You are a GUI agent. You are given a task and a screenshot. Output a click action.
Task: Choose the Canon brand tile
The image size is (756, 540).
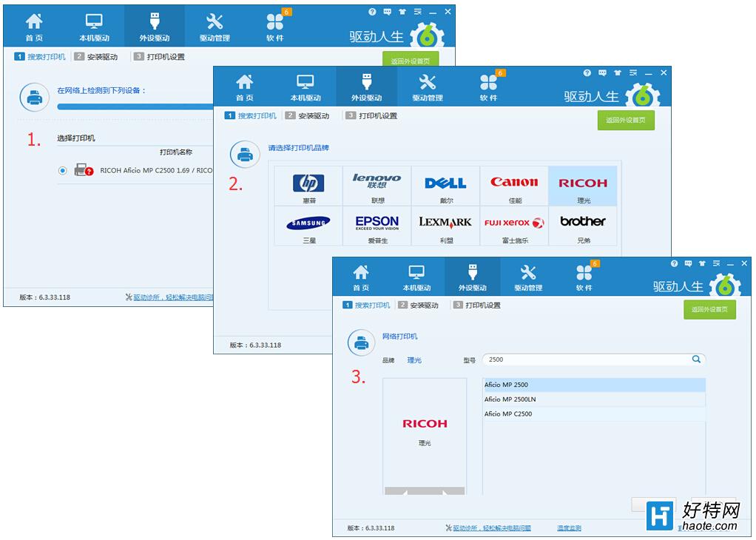coord(514,186)
